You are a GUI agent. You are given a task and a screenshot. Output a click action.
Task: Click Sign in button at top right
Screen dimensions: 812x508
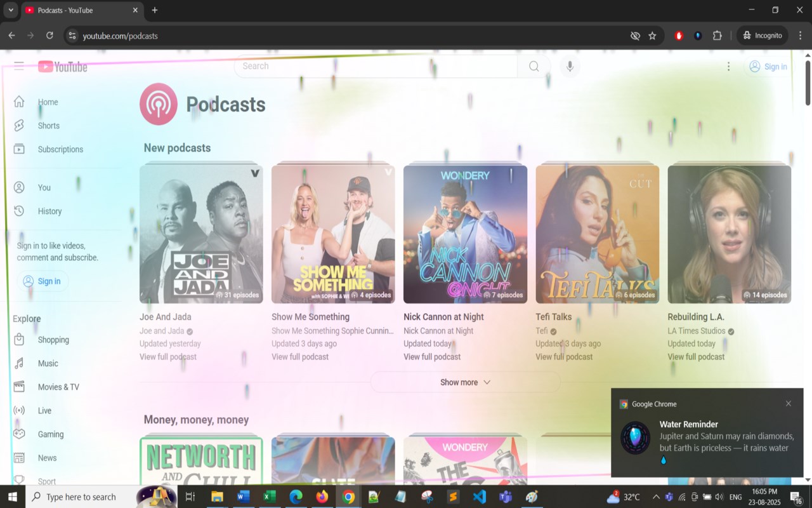tap(768, 66)
